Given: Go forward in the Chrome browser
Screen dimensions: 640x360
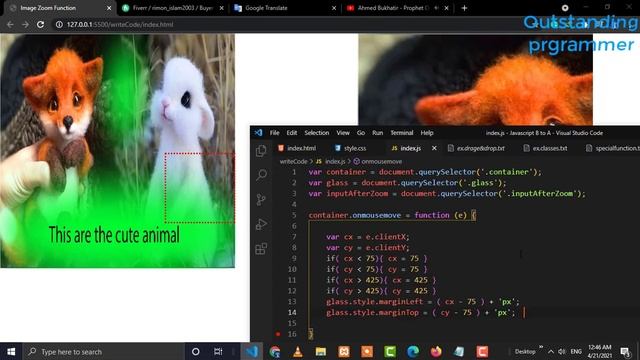Looking at the screenshot, I should point(25,24).
